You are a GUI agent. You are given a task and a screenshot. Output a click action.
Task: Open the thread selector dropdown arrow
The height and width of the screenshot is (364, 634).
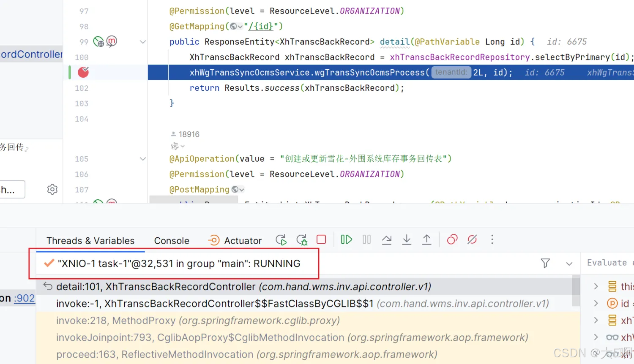coord(569,263)
